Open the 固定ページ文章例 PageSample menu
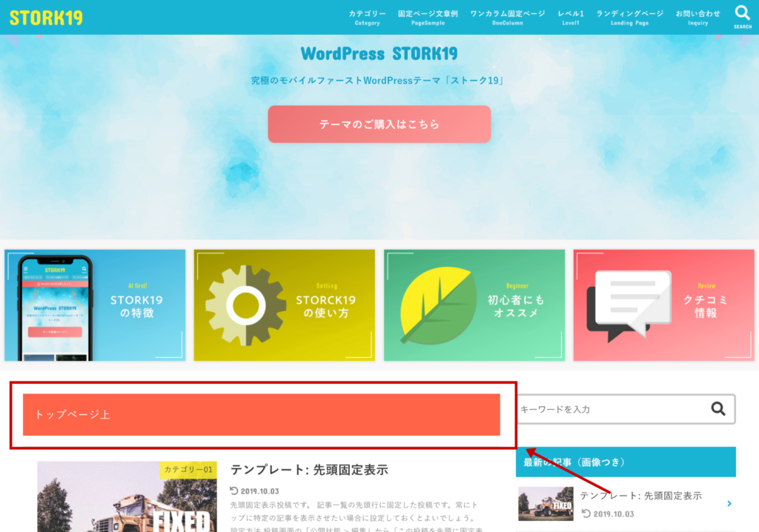The image size is (759, 532). click(428, 18)
